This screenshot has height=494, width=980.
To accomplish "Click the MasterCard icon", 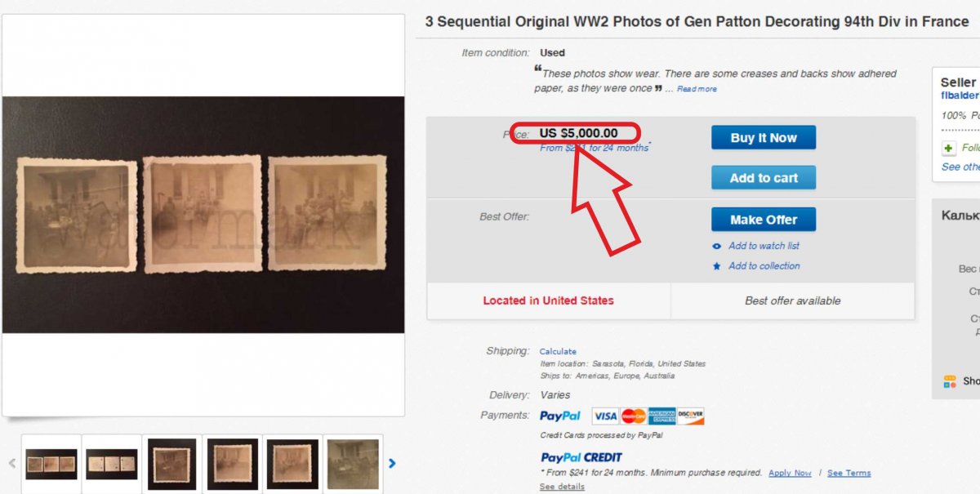I will pos(633,416).
